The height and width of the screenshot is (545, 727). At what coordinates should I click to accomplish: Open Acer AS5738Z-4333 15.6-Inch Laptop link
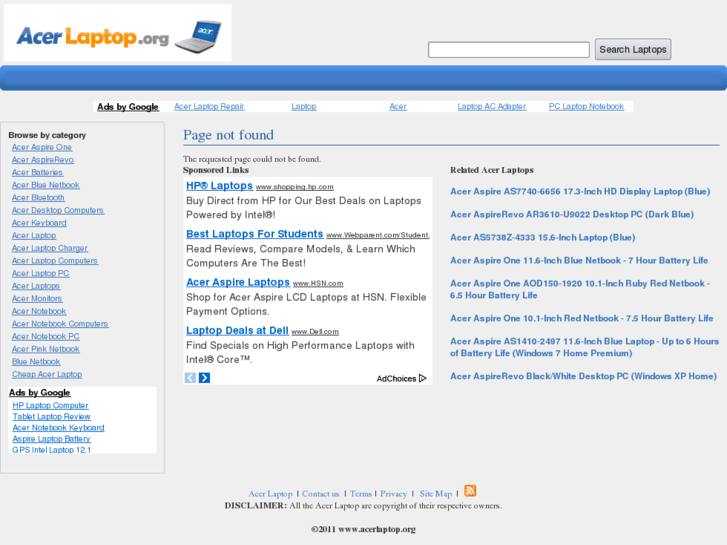(x=542, y=237)
